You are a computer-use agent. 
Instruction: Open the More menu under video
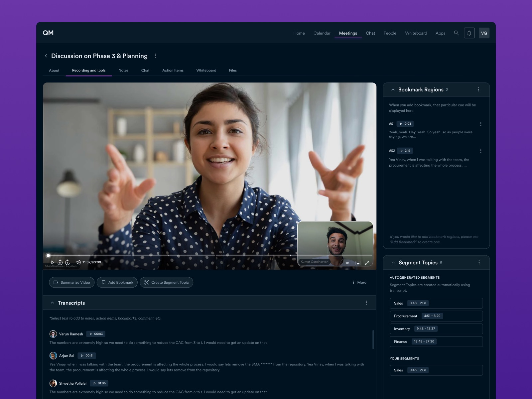pos(359,282)
